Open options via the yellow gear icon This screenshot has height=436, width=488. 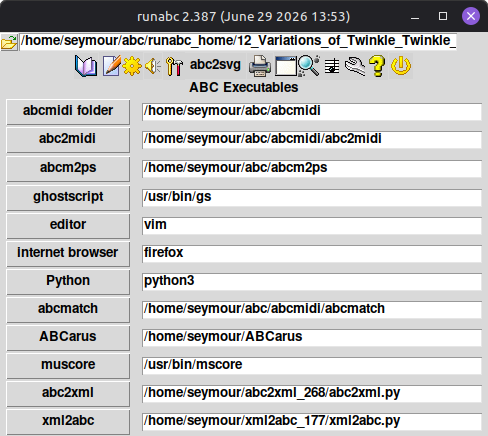pyautogui.click(x=132, y=66)
